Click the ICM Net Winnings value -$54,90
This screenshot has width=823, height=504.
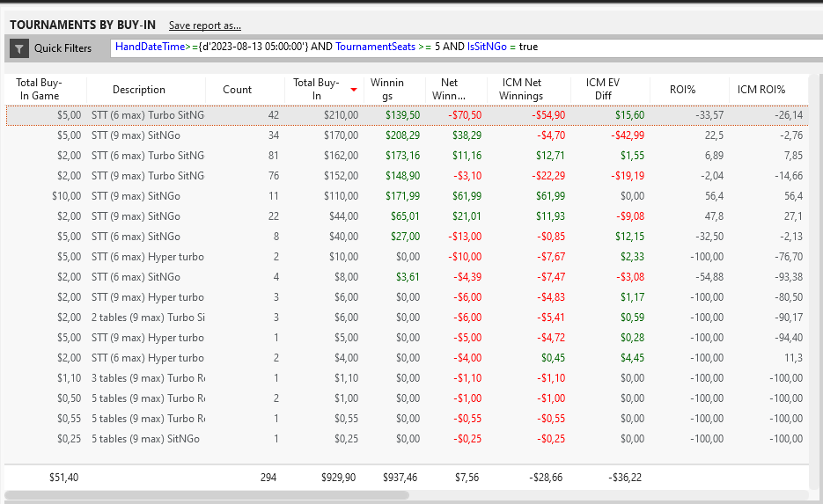tap(547, 115)
